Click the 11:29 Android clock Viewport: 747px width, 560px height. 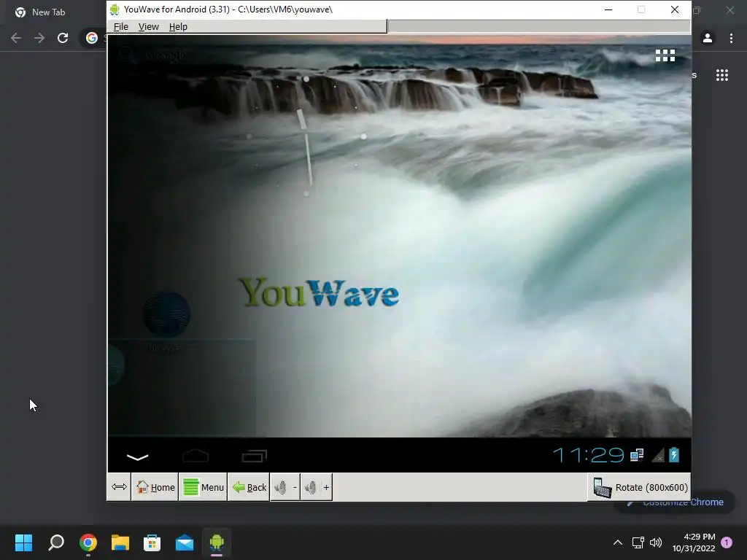pyautogui.click(x=589, y=455)
